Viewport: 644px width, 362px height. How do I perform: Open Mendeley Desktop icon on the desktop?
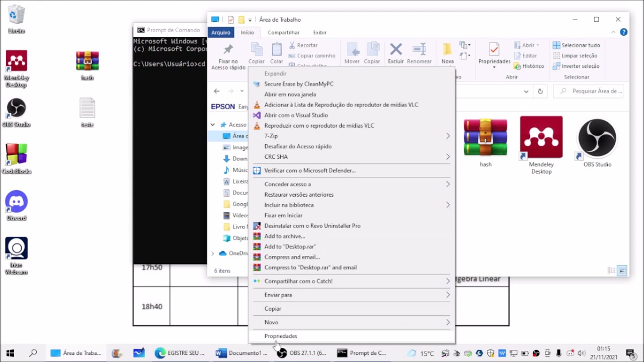16,69
